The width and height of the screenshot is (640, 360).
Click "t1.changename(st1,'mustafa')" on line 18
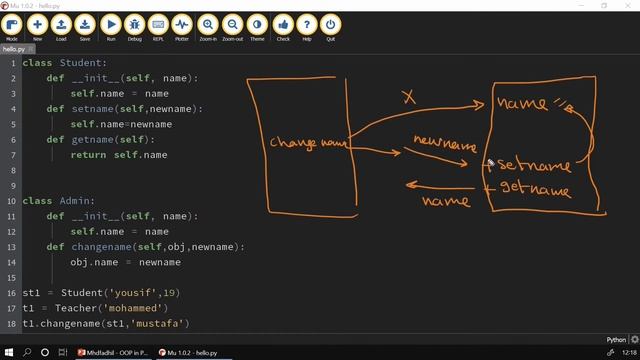(x=106, y=324)
